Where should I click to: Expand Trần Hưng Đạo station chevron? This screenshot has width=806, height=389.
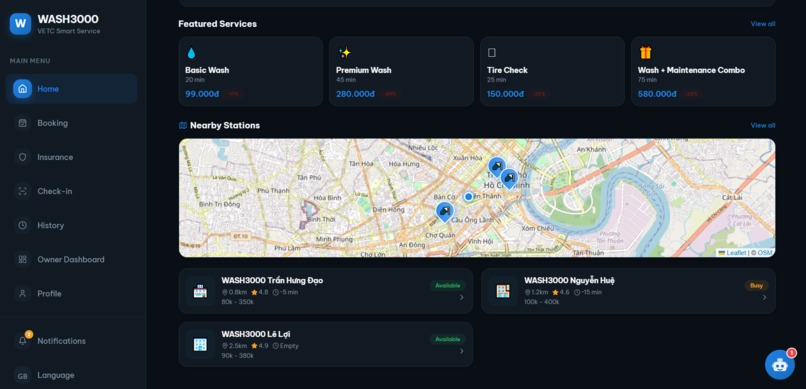click(462, 297)
